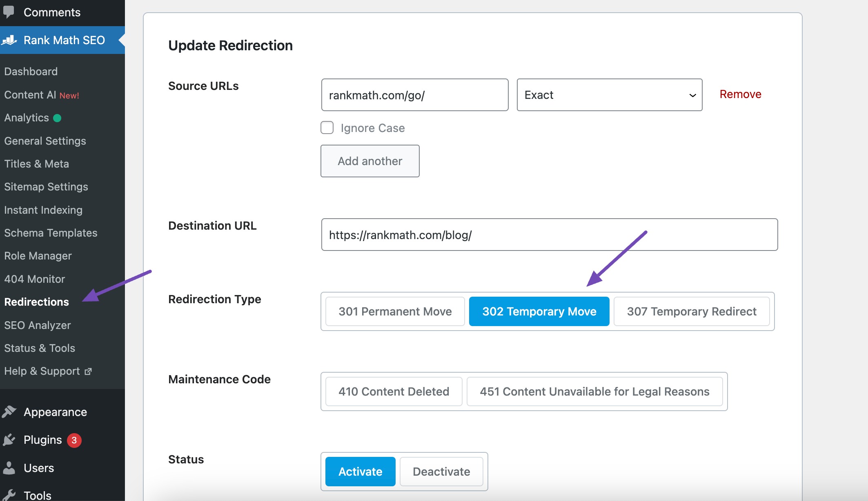Open Role Manager
868x501 pixels.
[38, 256]
